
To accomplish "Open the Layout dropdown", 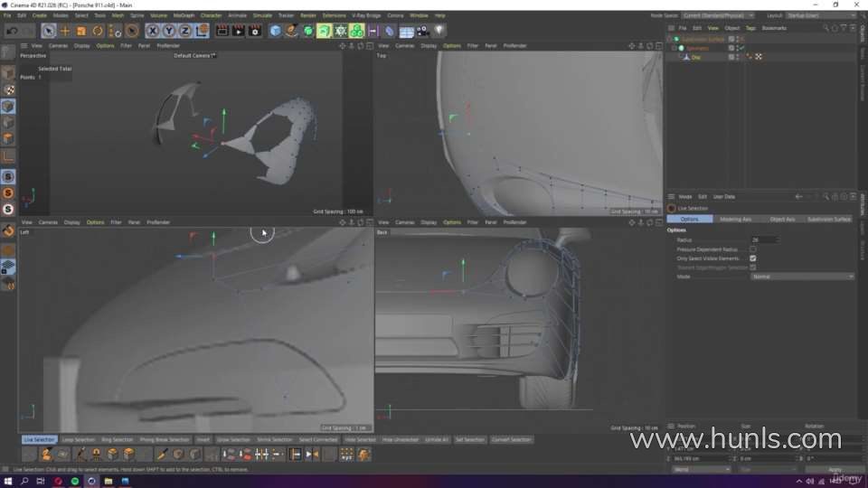I will pyautogui.click(x=821, y=15).
